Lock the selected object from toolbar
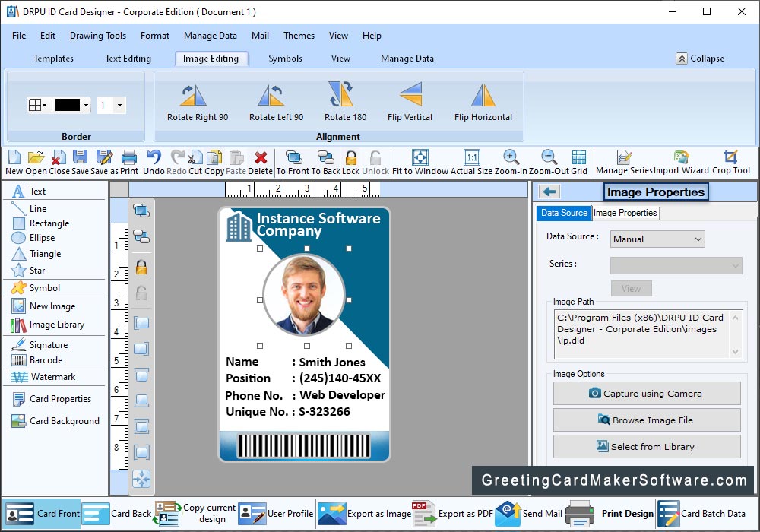Screen dimensions: 760x532 [x=350, y=157]
